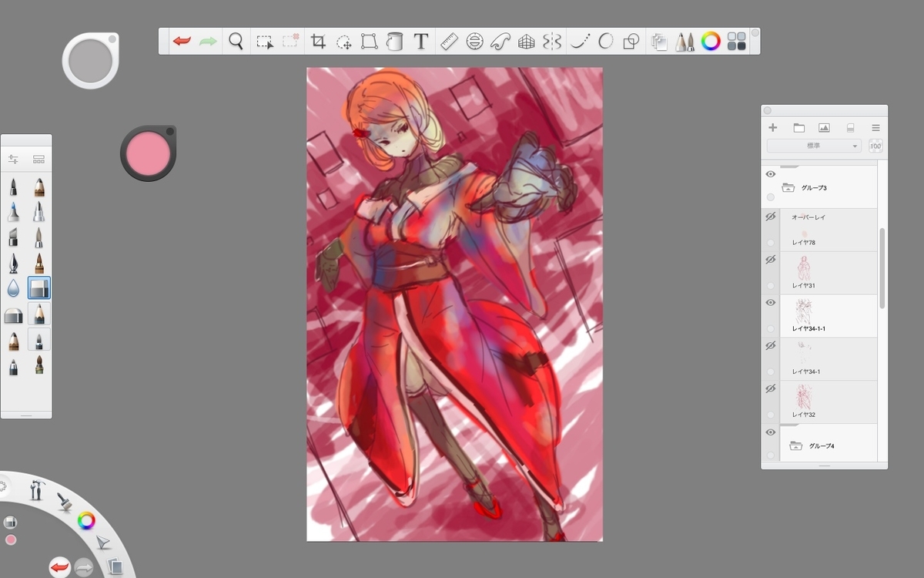The width and height of the screenshot is (924, 578).
Task: Open the Brush Library icon in brush palette
Action: pyautogui.click(x=38, y=160)
